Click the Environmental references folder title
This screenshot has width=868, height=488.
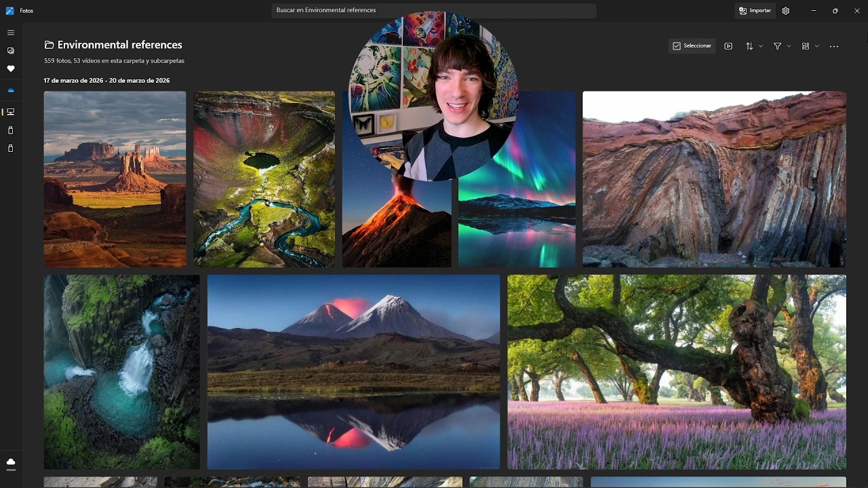coord(120,45)
